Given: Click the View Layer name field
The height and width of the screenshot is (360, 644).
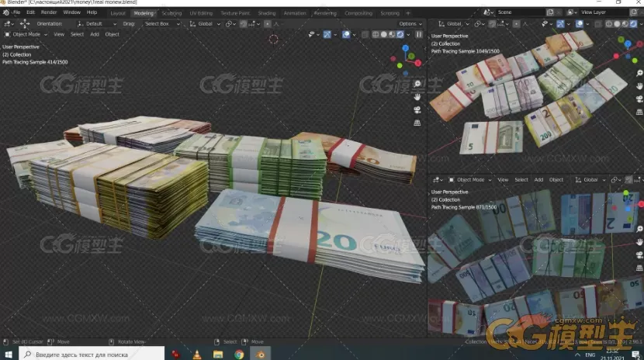Looking at the screenshot, I should tap(604, 12).
